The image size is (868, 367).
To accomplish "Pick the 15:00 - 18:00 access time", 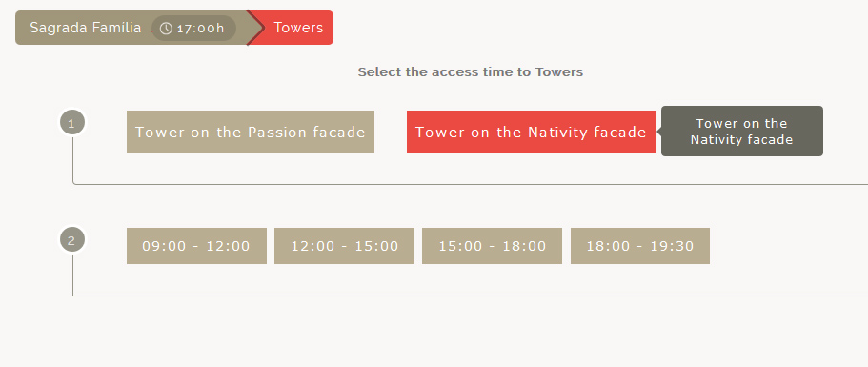I will point(493,246).
